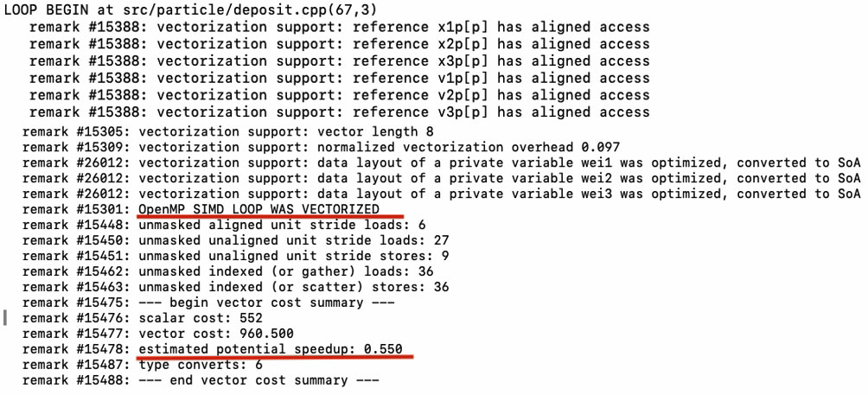Viewport: 868px width, 395px height.
Task: Click the normalized vectorization overhead 0.097 line
Action: [321, 147]
